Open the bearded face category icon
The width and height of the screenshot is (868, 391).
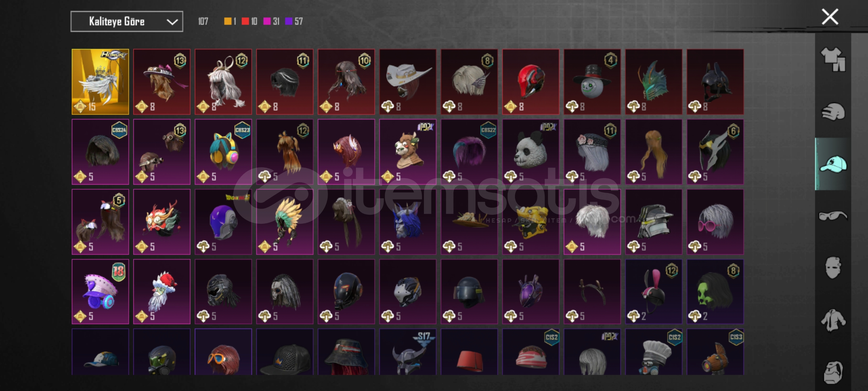833,372
